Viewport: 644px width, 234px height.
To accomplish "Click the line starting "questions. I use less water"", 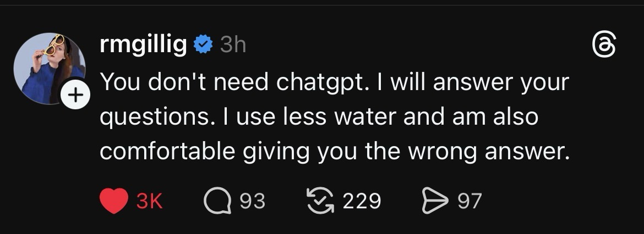I will tap(319, 117).
